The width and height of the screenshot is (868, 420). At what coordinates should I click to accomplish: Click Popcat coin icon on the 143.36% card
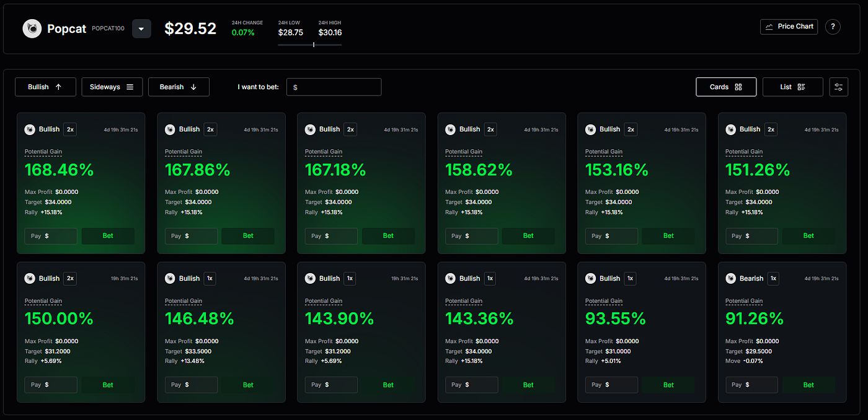pyautogui.click(x=450, y=279)
